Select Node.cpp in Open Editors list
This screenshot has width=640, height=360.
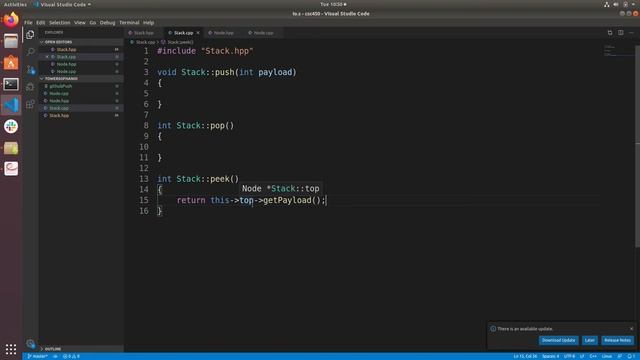81,71
